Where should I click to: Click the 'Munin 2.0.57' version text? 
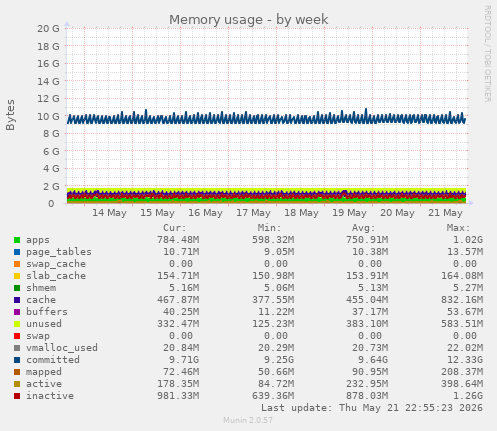pos(248,420)
